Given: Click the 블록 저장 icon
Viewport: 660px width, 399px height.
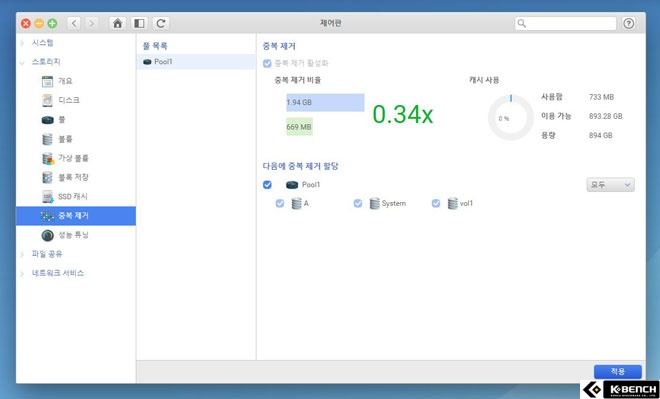Looking at the screenshot, I should (x=48, y=177).
